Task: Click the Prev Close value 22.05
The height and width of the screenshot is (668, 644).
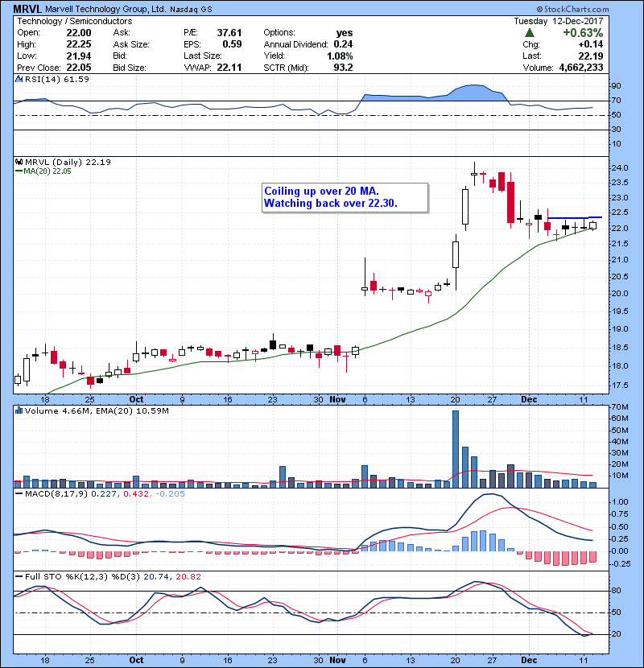Action: tap(79, 68)
